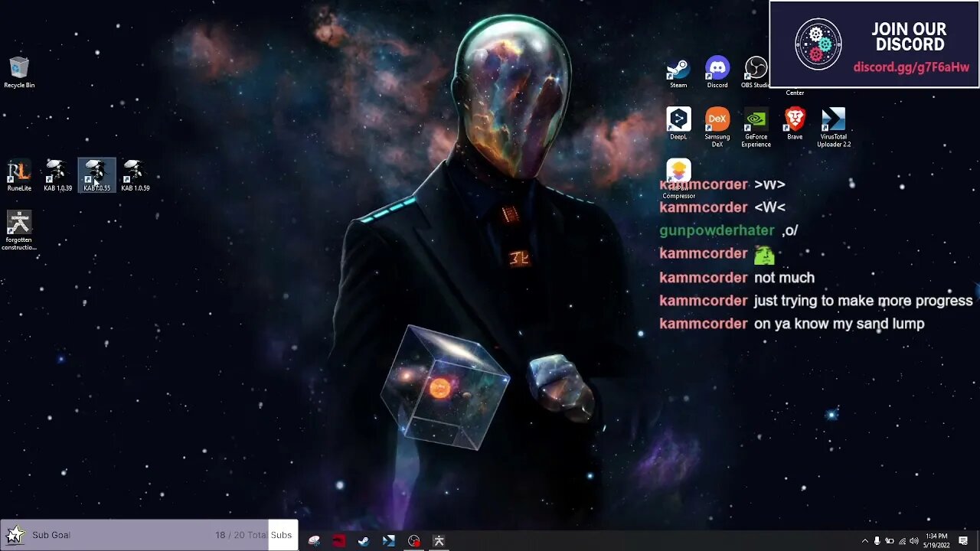Open OBS Studio from the taskbar
The width and height of the screenshot is (980, 551).
[414, 541]
